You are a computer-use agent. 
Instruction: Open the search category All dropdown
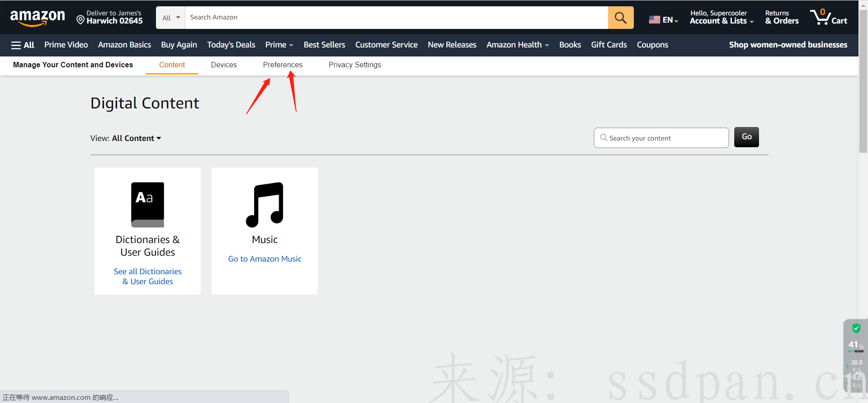171,18
